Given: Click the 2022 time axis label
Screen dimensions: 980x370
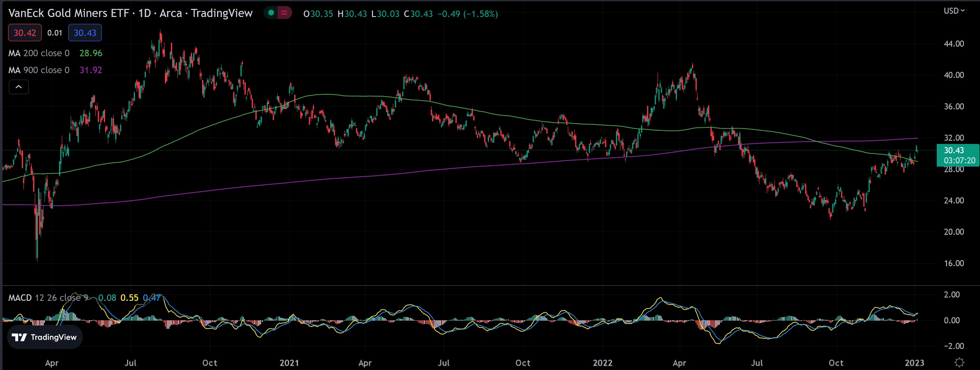Looking at the screenshot, I should coord(603,363).
